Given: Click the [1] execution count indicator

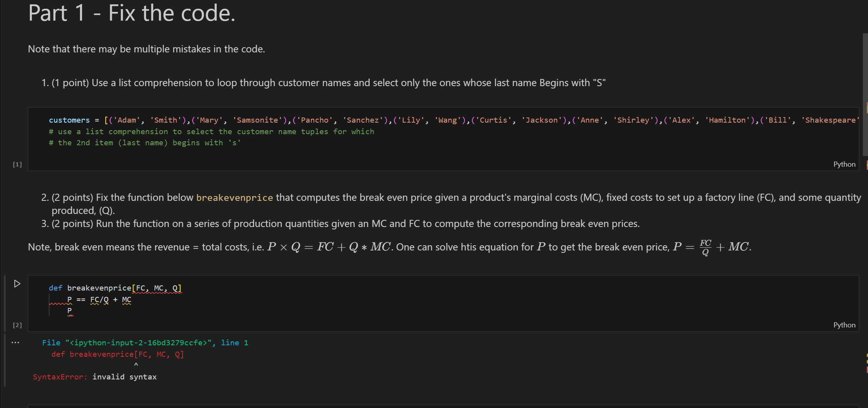Looking at the screenshot, I should tap(17, 164).
